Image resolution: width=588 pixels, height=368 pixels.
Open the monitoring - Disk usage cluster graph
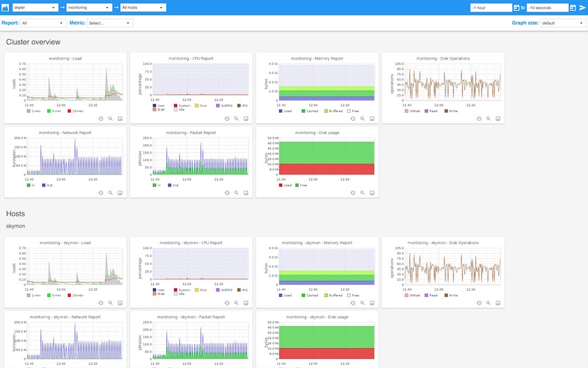(x=318, y=159)
